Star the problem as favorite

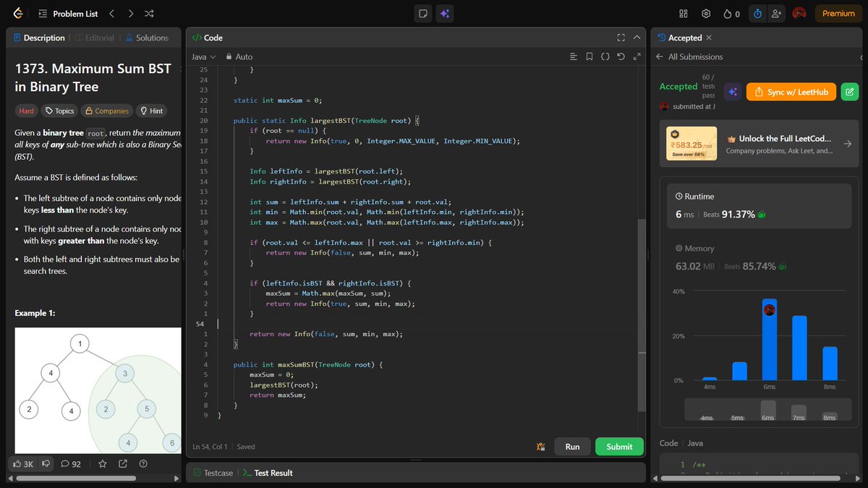click(x=103, y=463)
